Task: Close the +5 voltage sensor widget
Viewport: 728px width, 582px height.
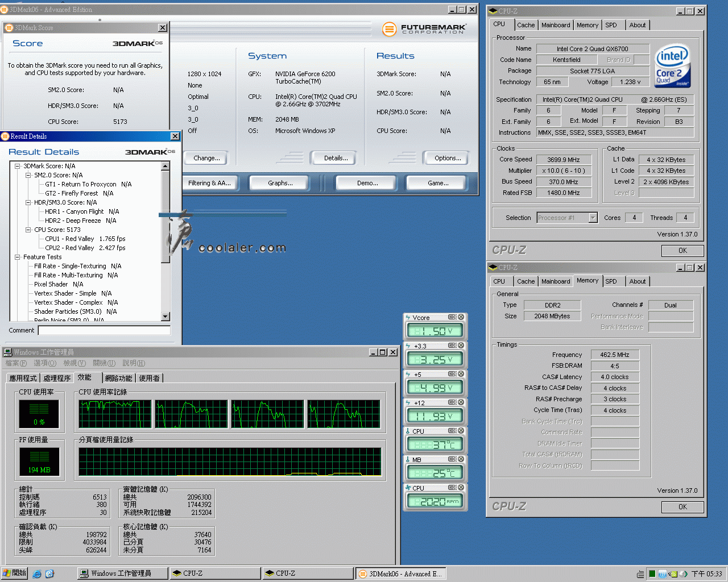Action: 461,374
